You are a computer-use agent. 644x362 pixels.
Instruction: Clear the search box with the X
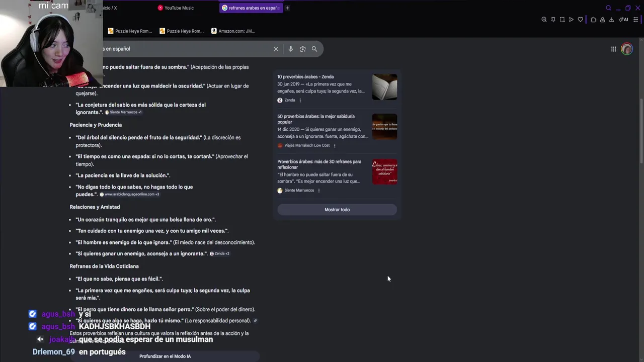(276, 49)
